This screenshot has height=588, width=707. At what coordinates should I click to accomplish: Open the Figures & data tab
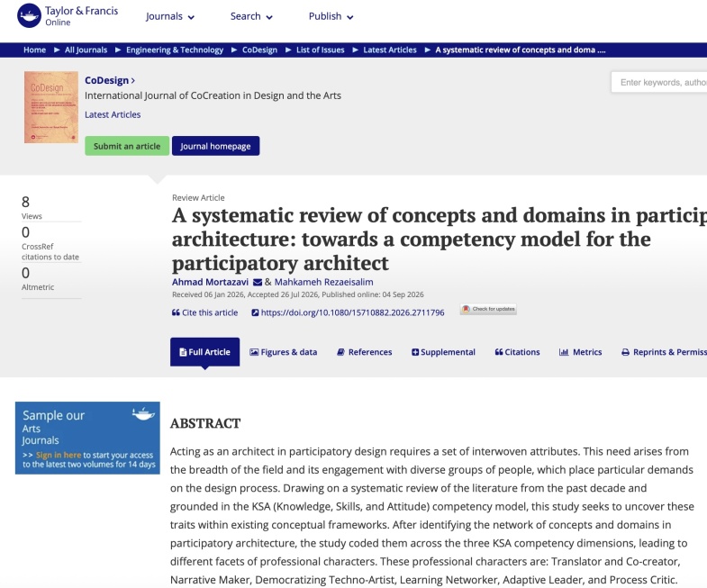point(284,352)
